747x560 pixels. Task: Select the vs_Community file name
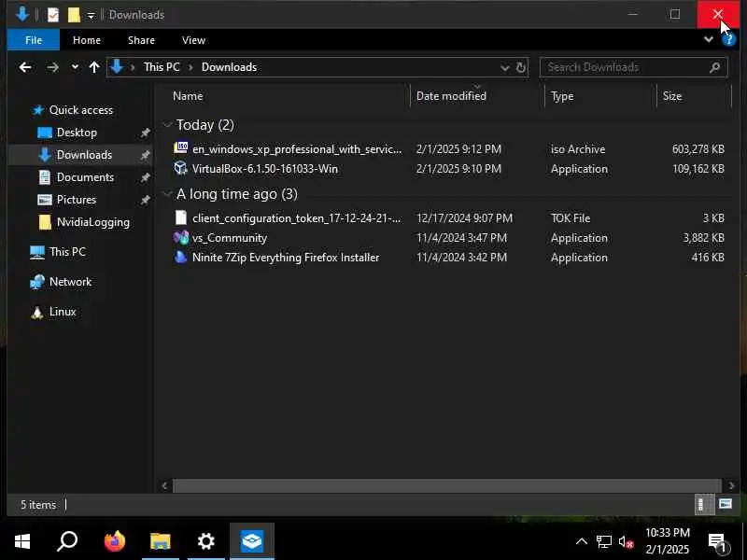pos(230,238)
